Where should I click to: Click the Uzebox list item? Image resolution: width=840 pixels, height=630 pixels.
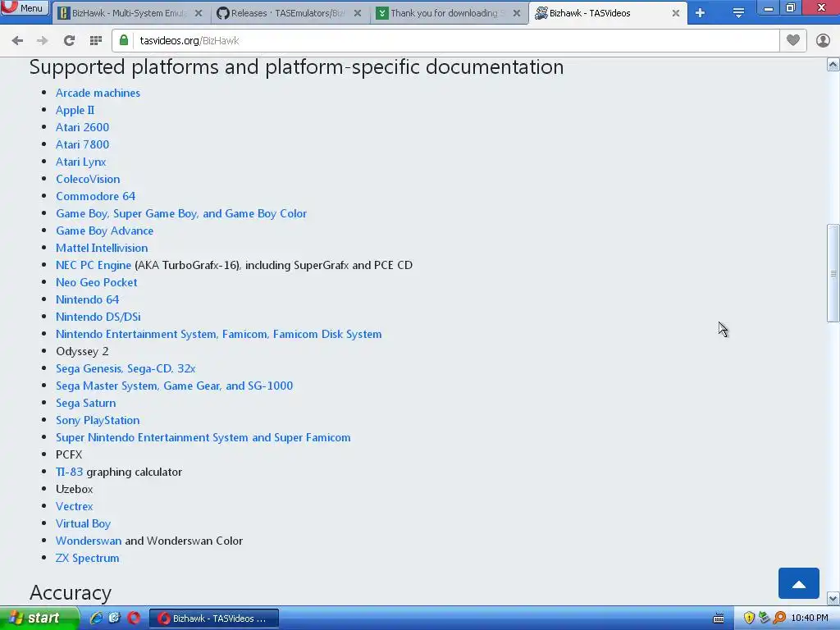[75, 489]
